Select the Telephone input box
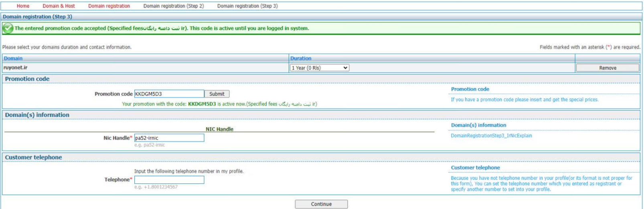Image resolution: width=644 pixels, height=209 pixels. pos(169,180)
